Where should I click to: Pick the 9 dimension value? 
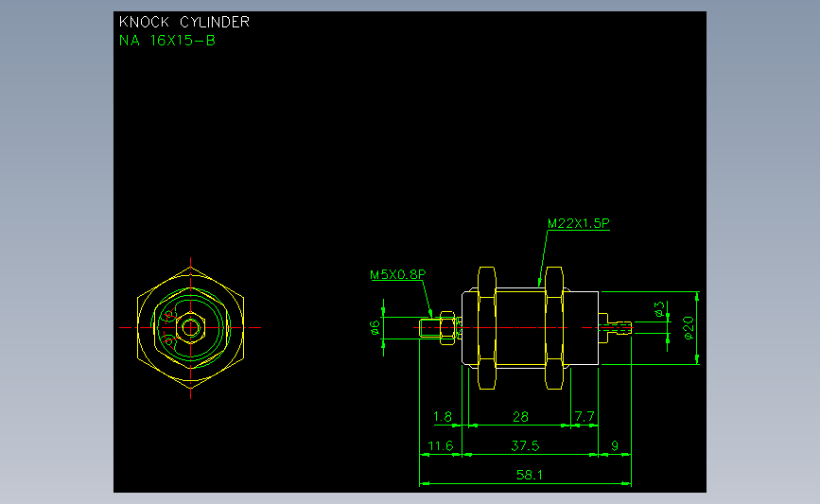[x=615, y=446]
